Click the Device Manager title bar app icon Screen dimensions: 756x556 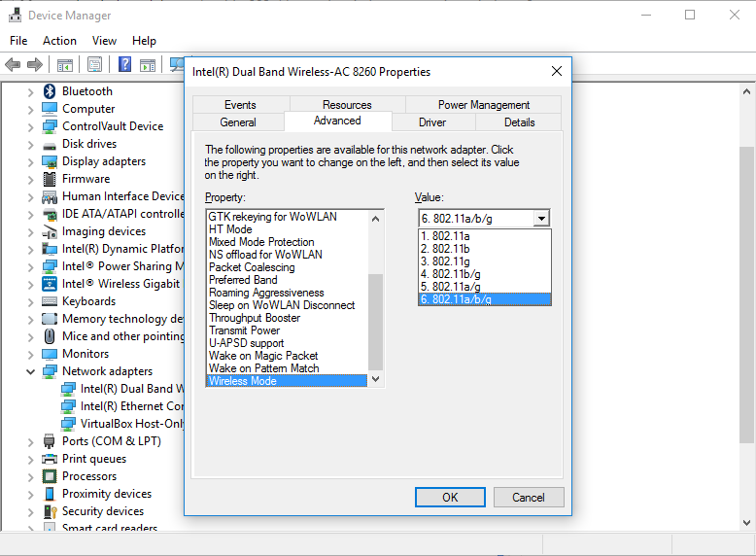point(15,15)
